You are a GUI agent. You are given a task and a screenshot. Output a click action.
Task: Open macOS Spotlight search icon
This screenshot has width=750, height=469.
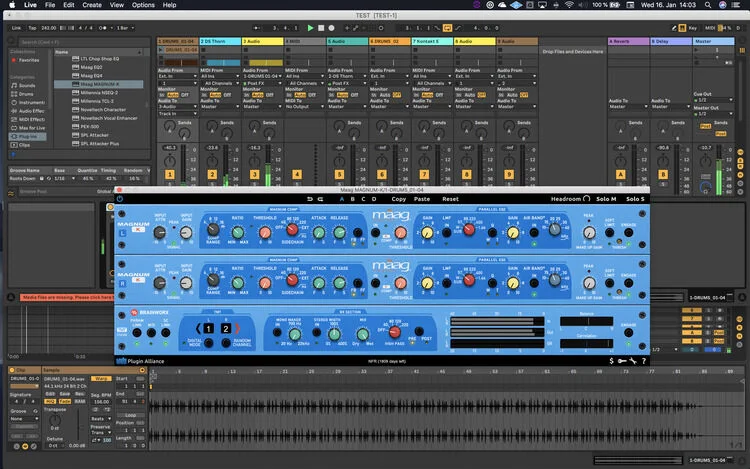click(707, 5)
